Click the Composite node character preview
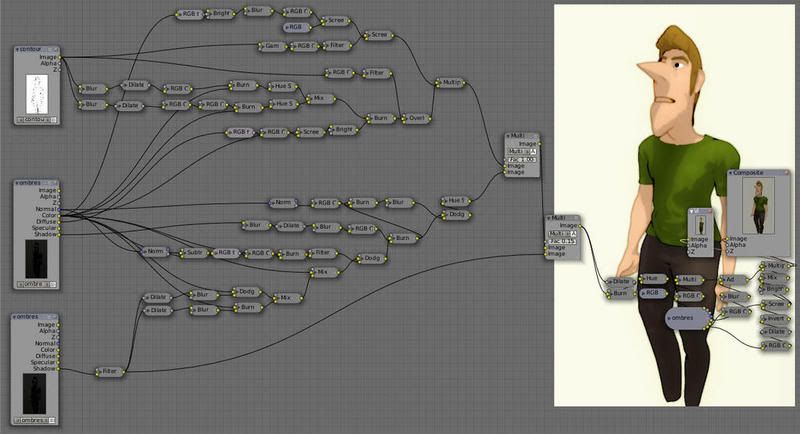 [758, 206]
